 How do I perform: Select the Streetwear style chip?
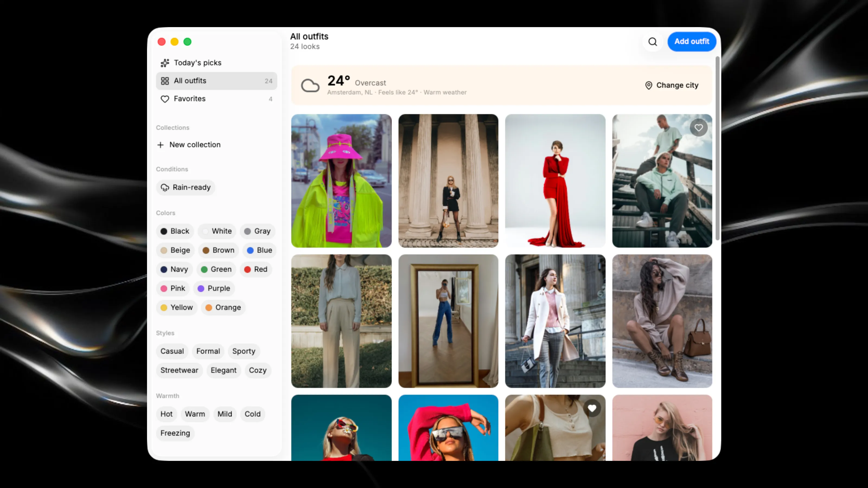[179, 370]
